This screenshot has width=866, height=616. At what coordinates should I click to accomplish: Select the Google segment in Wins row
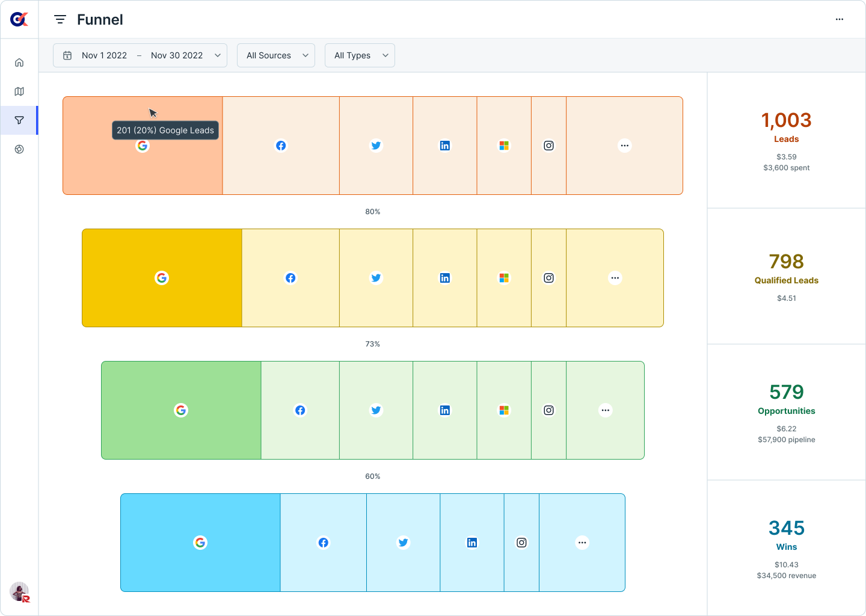click(x=200, y=543)
